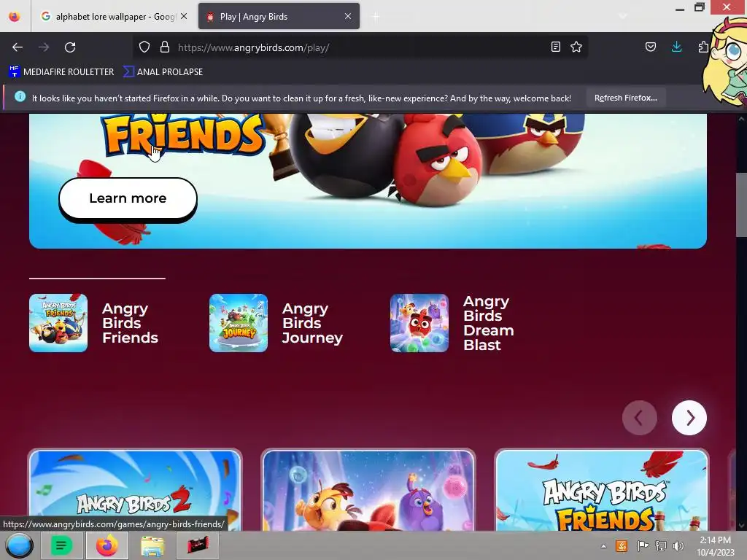Open the green taskbar app icon
The image size is (747, 560).
point(61,545)
